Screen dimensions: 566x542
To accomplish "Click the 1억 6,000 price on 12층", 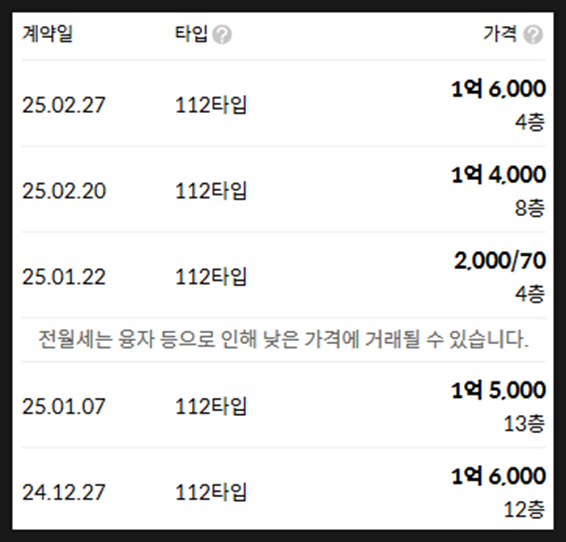I will pyautogui.click(x=498, y=476).
